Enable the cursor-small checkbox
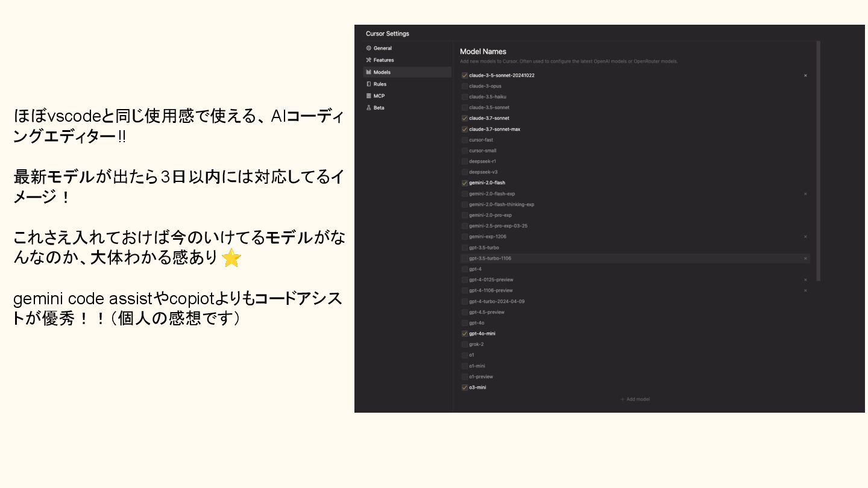Screen dimensions: 868x488 pyautogui.click(x=465, y=151)
